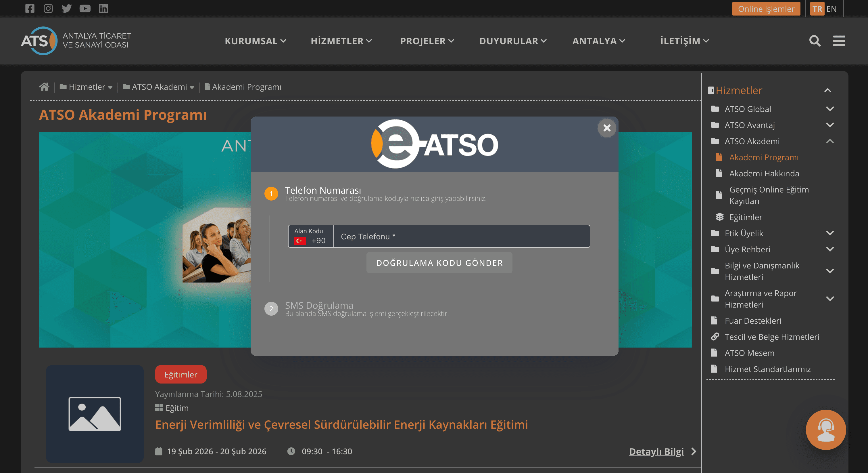The image size is (868, 473).
Task: Expand the ATSO Global sidebar section
Action: (830, 109)
